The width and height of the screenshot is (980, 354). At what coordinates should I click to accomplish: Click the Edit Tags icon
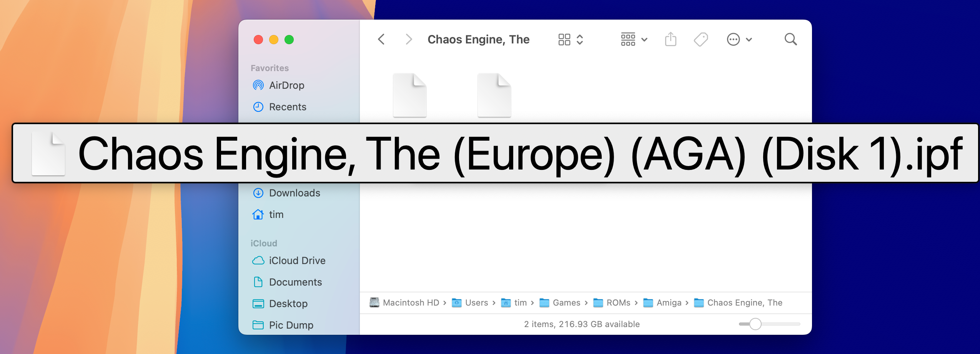(701, 39)
